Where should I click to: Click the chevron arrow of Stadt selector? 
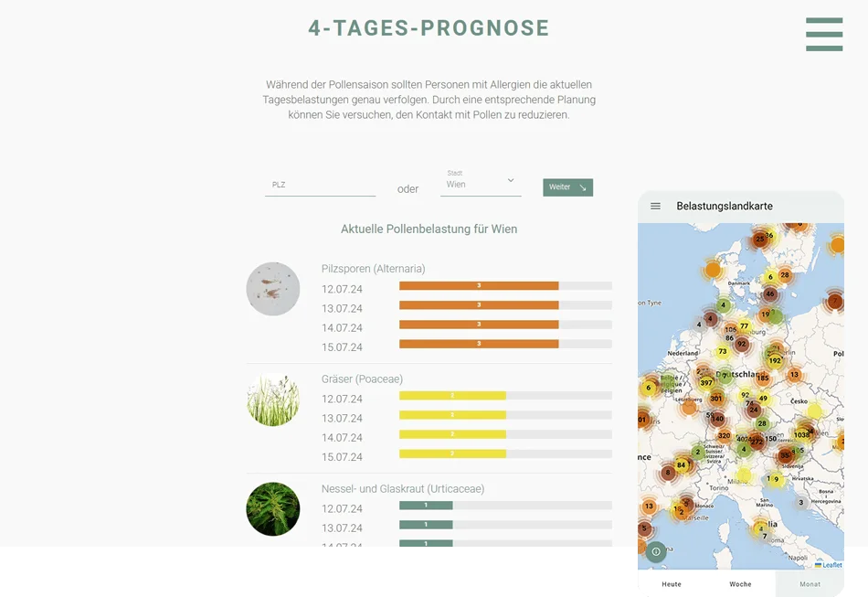coord(511,180)
